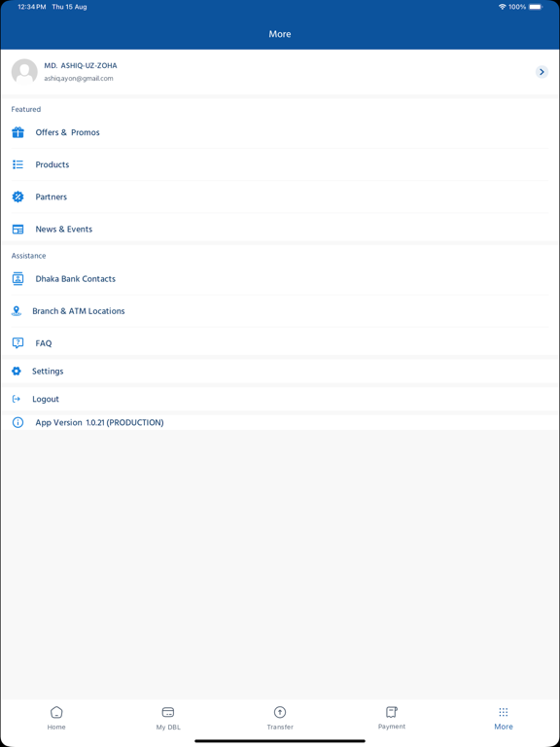Tap the map pin icon for Branch & ATM Locations
Screen dimensions: 560x747
(17, 311)
